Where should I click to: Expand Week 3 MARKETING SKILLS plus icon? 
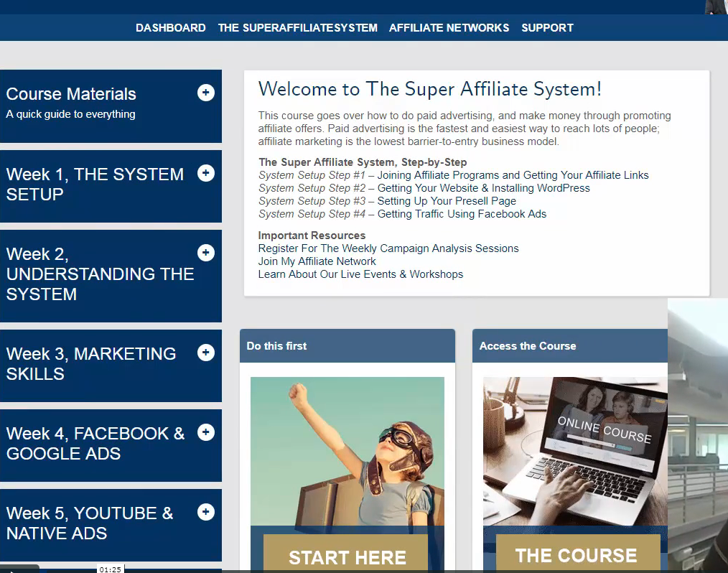[x=205, y=353]
